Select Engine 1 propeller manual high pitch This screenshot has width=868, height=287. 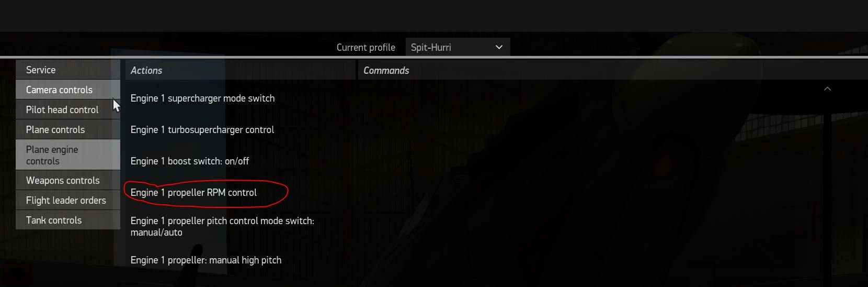click(206, 260)
